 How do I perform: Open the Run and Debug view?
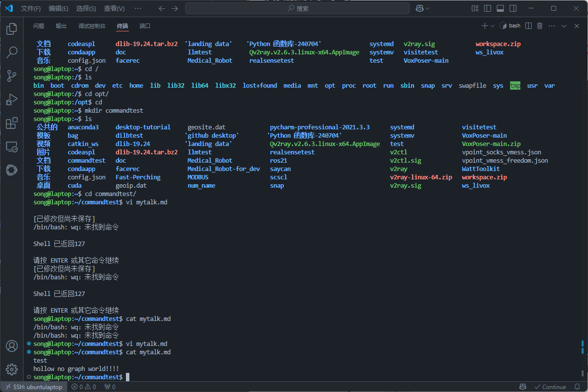click(12, 99)
